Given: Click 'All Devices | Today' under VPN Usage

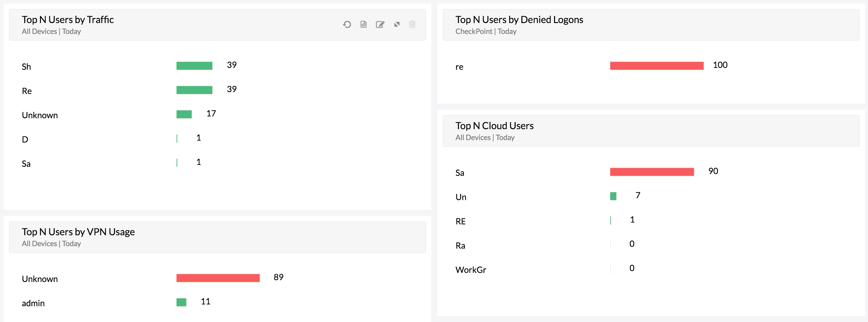Looking at the screenshot, I should coord(51,243).
